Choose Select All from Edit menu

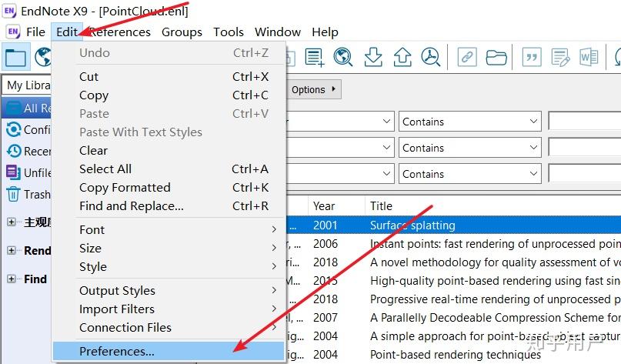[x=169, y=169]
